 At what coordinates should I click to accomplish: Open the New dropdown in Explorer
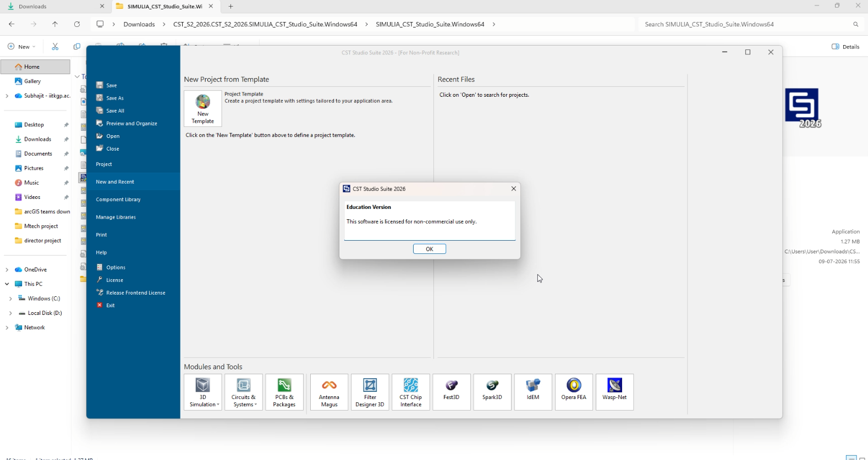[x=22, y=47]
